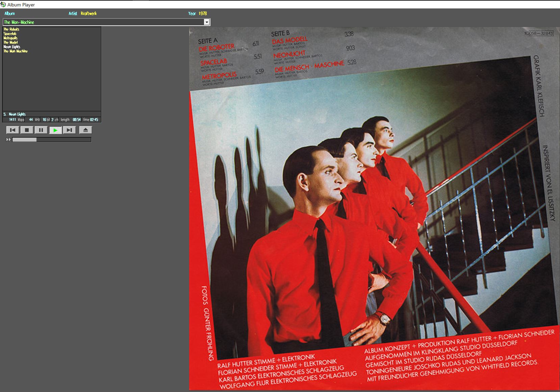Select "The Model" track

[11, 43]
